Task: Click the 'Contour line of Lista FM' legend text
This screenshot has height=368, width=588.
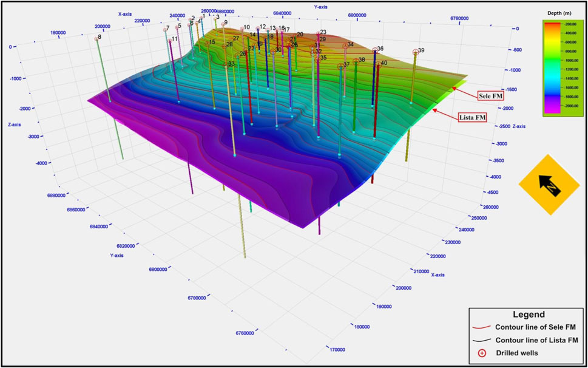Action: [x=536, y=340]
